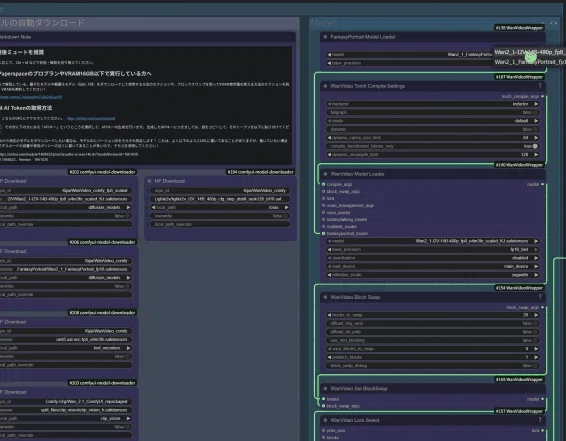Increase the vace_blocks_to_swap value
This screenshot has width=566, height=441.
(x=536, y=349)
